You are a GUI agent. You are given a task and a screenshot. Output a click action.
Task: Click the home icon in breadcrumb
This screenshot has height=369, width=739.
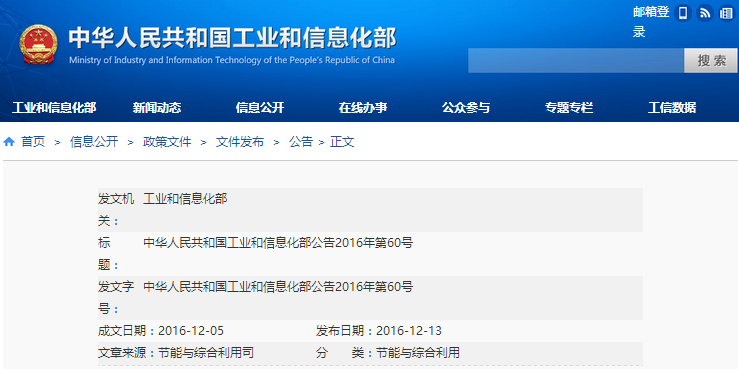[x=9, y=142]
